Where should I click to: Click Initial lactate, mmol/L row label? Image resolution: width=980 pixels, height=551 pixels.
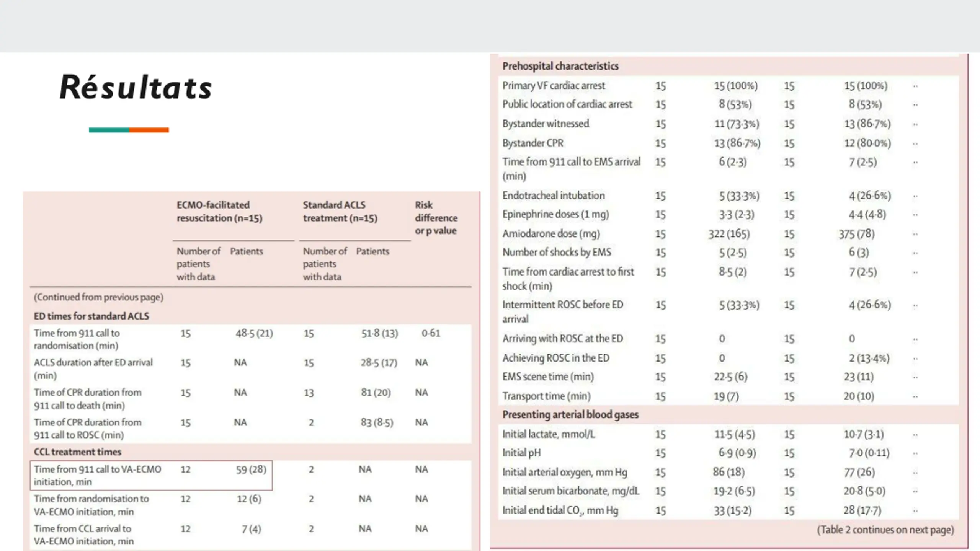click(549, 434)
